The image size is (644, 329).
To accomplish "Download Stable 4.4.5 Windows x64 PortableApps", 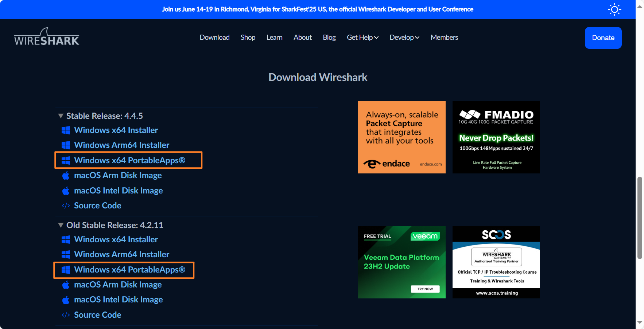I will coord(130,160).
